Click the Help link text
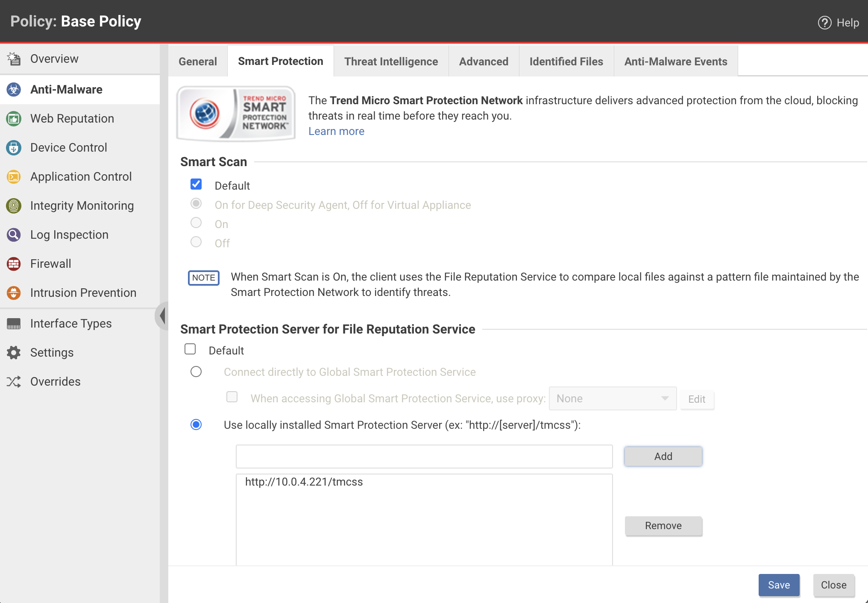 click(x=848, y=23)
